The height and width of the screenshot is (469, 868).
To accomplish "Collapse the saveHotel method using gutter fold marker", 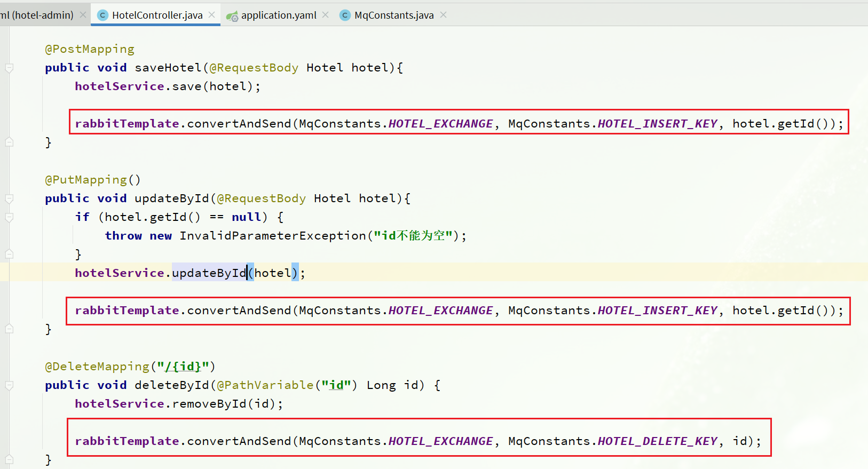I will (9, 68).
